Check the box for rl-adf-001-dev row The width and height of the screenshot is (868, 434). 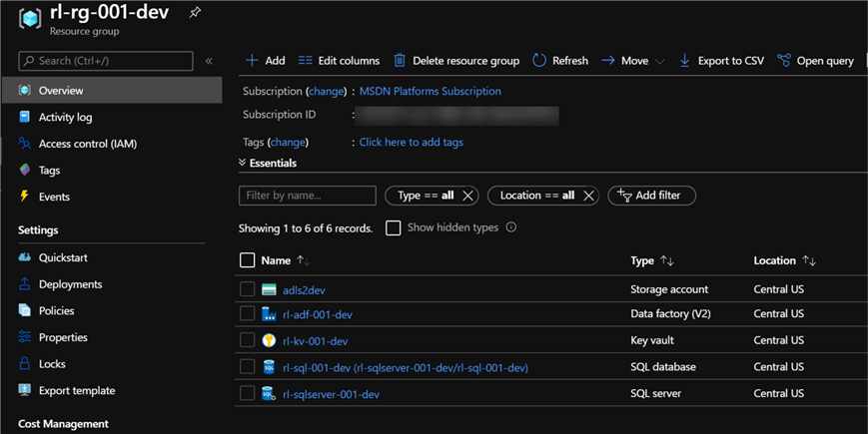[x=248, y=315]
